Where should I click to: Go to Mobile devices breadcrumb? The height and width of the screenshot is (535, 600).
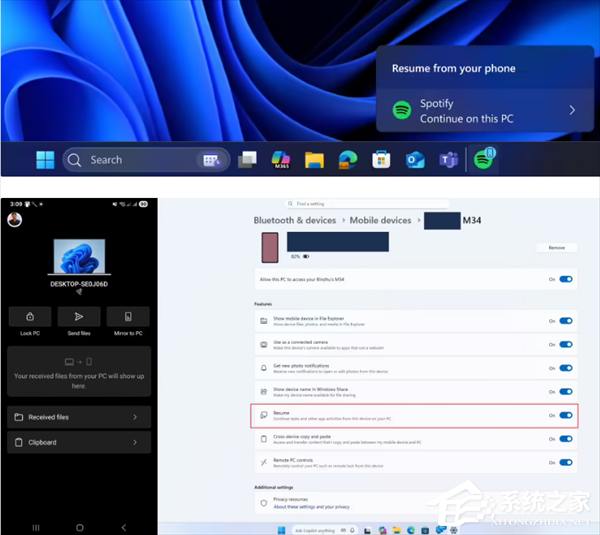click(x=380, y=220)
